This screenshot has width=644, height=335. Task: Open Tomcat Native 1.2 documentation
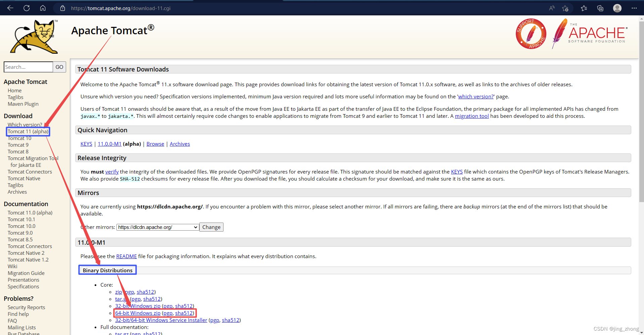[x=28, y=260]
